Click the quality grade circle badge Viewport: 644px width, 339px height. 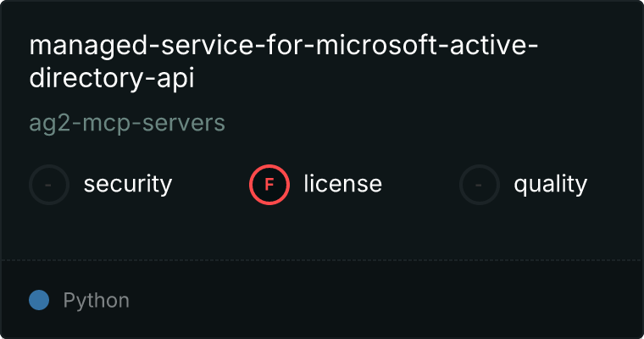480,185
